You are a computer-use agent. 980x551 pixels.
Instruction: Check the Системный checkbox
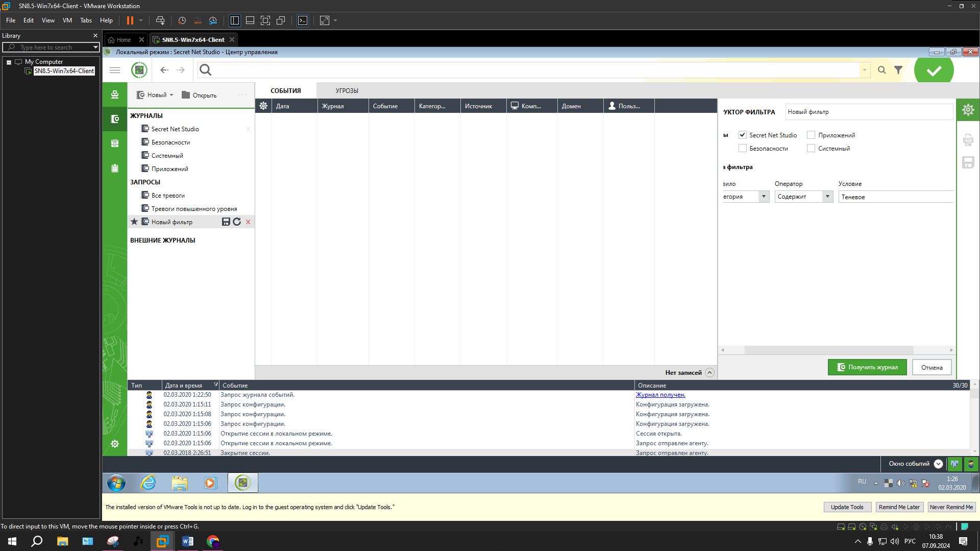811,149
